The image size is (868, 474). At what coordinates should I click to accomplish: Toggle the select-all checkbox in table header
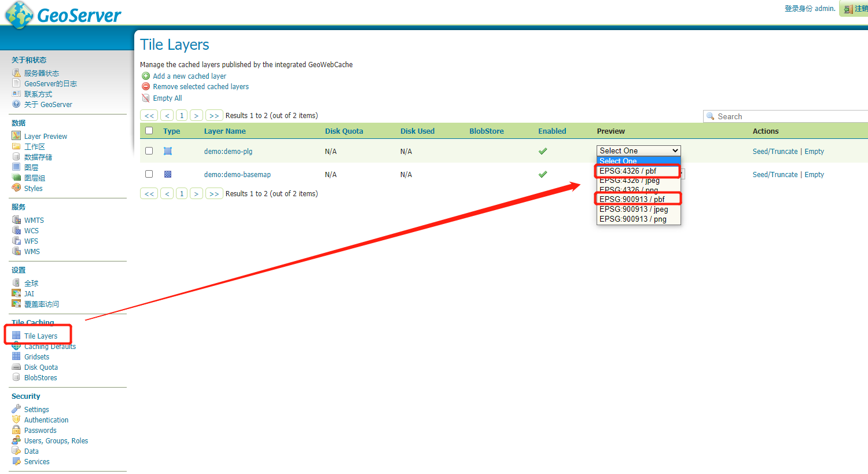click(149, 131)
